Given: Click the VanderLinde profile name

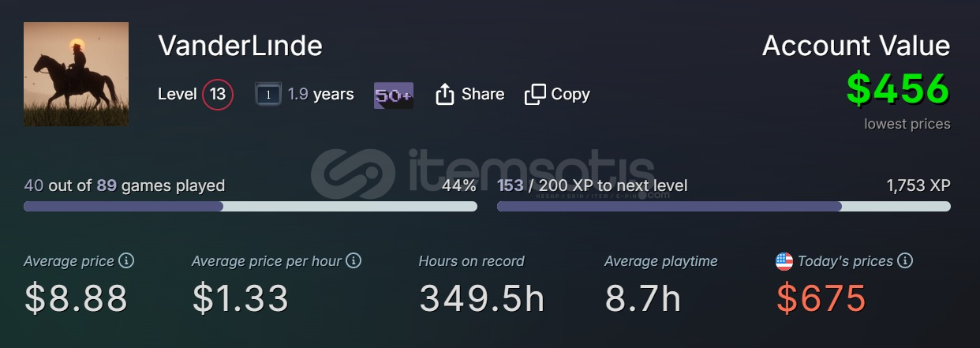Looking at the screenshot, I should point(240,45).
